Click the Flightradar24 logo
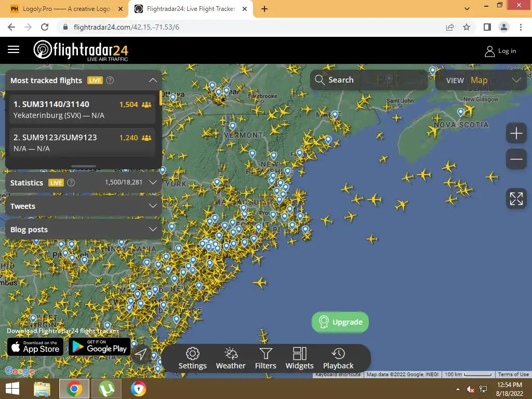This screenshot has height=399, width=532. (81, 50)
